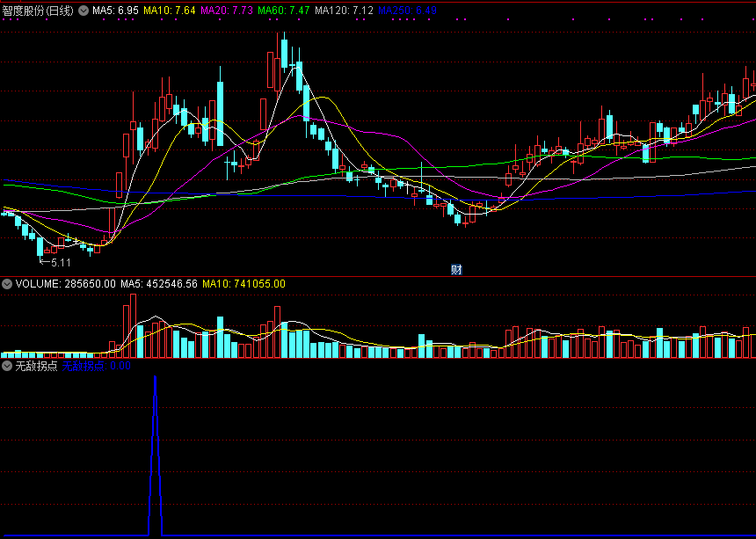Screen dimensions: 756x539
Task: Click the blue 无敌拐点 signal spike
Action: pos(156,455)
